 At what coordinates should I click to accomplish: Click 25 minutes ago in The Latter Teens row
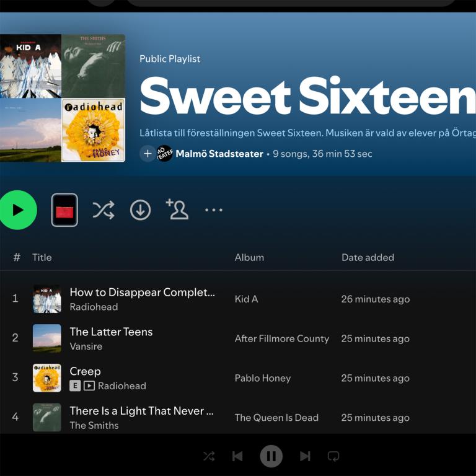point(376,338)
